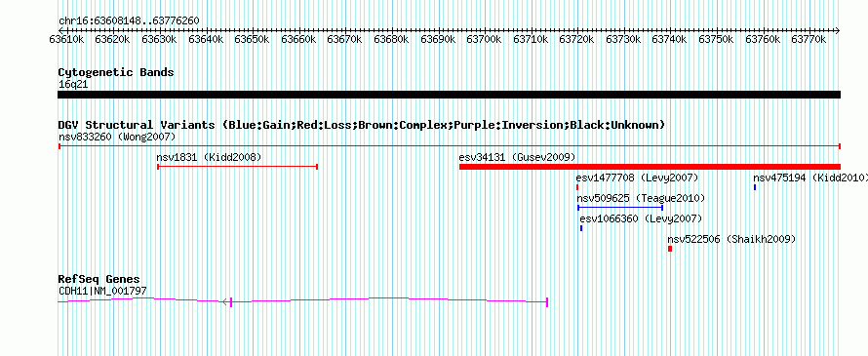Open variant nsv1831 (Kidd2008) label
The height and width of the screenshot is (356, 868).
click(209, 157)
